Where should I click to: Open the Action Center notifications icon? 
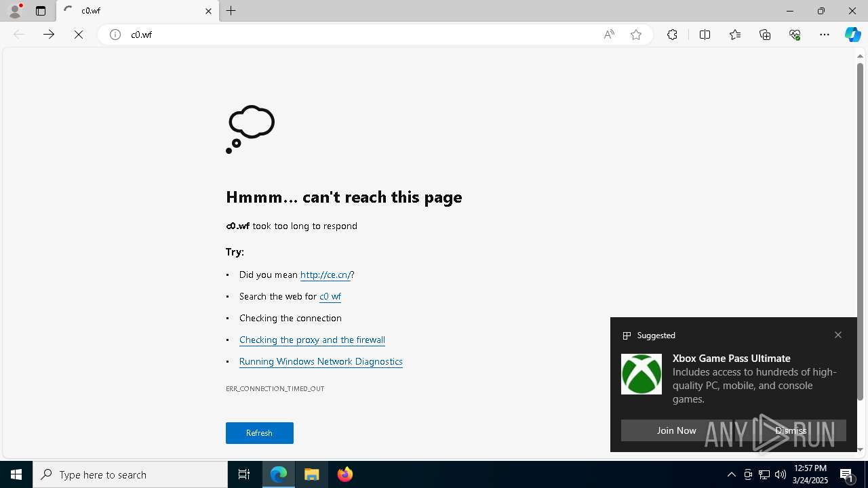[x=848, y=474]
